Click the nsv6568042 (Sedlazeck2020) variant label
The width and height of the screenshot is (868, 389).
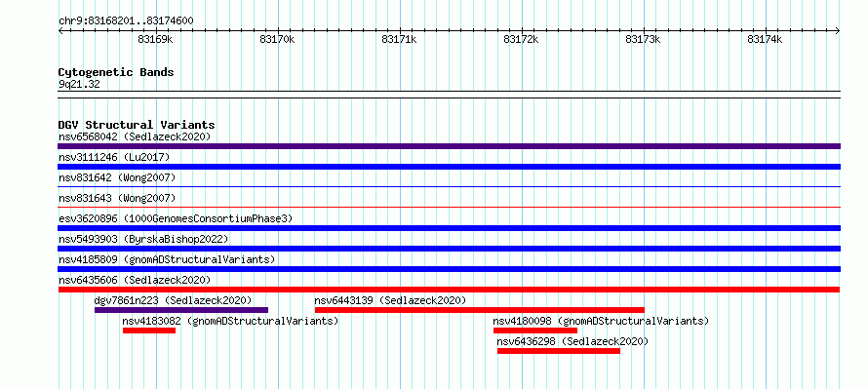[x=135, y=136]
